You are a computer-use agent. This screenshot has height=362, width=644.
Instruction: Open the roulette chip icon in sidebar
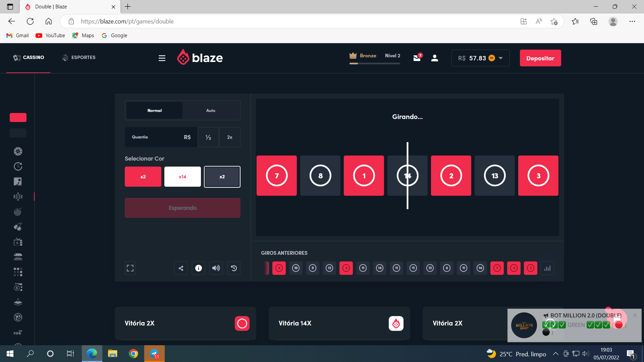click(18, 151)
